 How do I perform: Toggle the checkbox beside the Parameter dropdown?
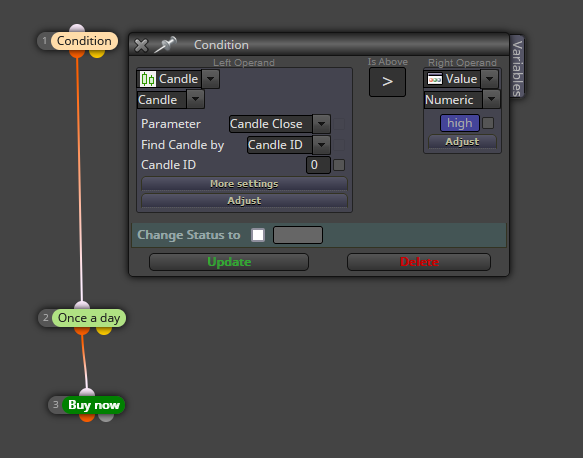339,124
